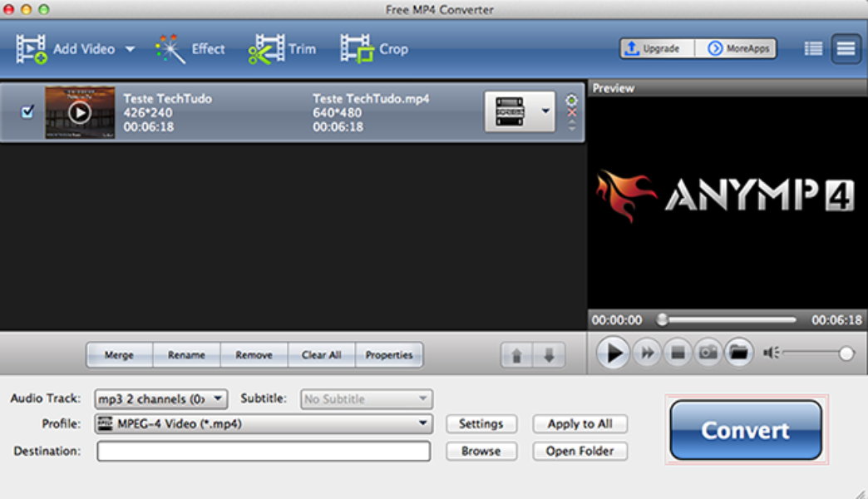Move the selected file up in list
868x499 pixels.
(x=516, y=355)
